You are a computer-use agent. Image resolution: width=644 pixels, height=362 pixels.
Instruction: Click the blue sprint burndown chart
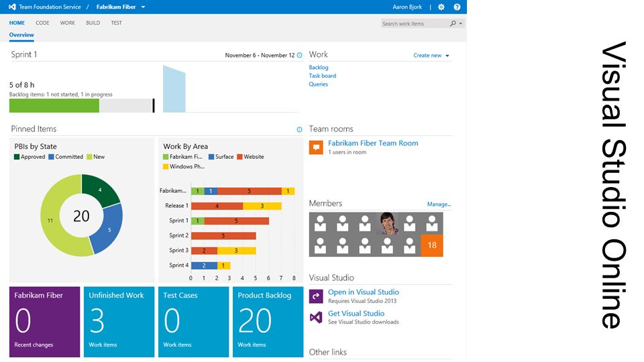tap(174, 89)
